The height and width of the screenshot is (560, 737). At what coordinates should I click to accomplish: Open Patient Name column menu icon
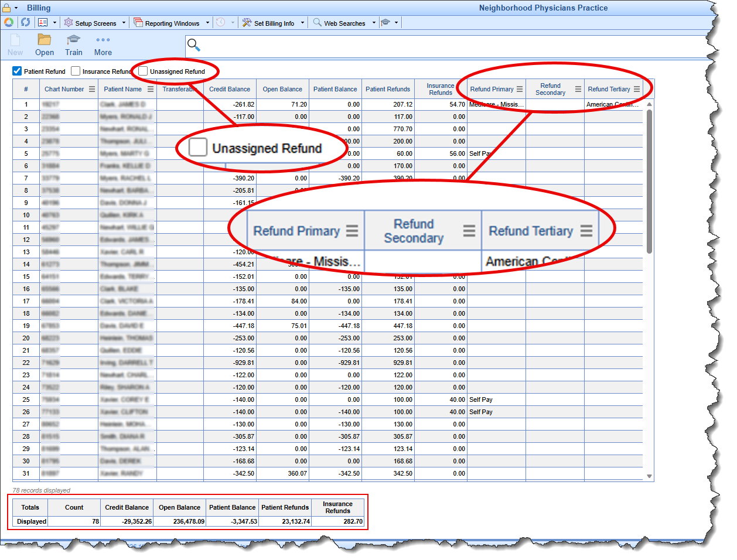(x=151, y=89)
